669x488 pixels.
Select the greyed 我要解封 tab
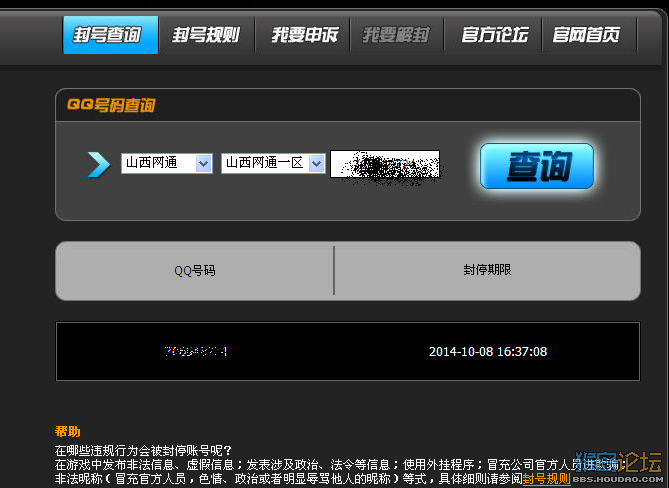click(397, 35)
